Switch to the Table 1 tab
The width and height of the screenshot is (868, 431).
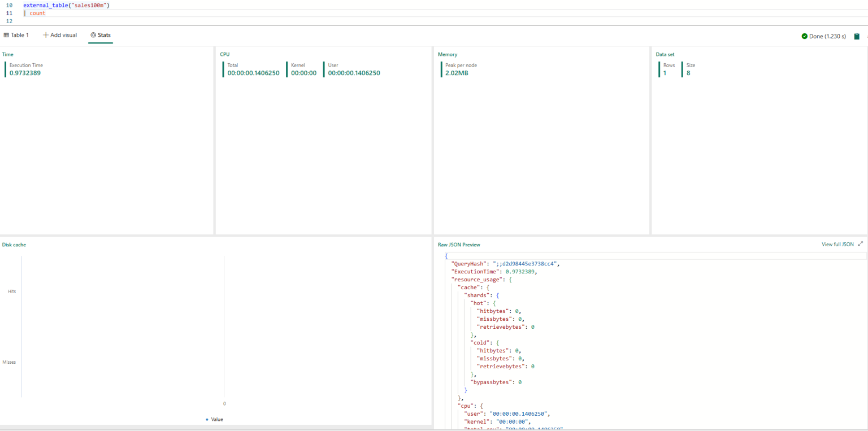(16, 35)
